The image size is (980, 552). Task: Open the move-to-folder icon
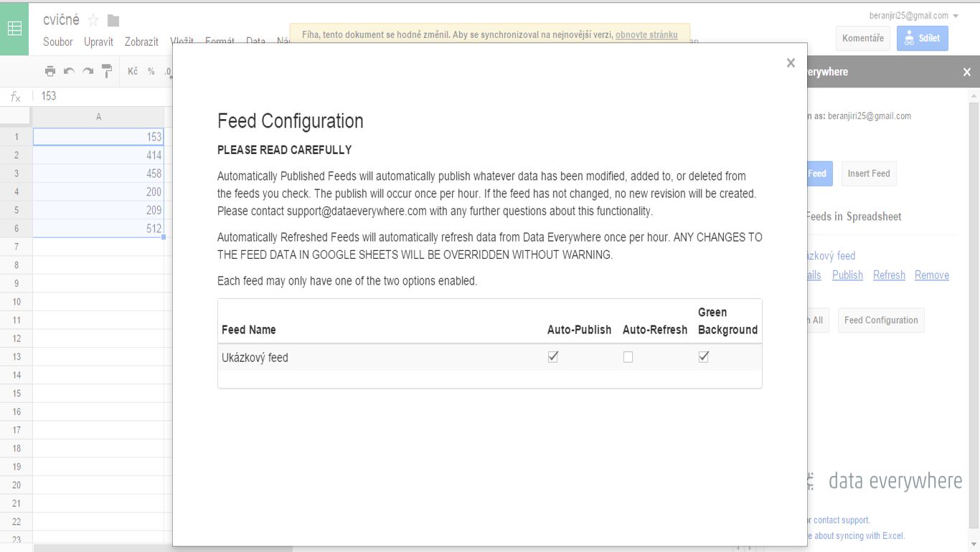[113, 20]
